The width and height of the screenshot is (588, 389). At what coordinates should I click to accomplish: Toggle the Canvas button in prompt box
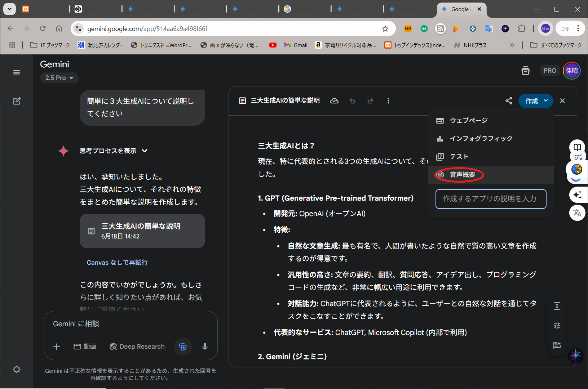coord(183,346)
